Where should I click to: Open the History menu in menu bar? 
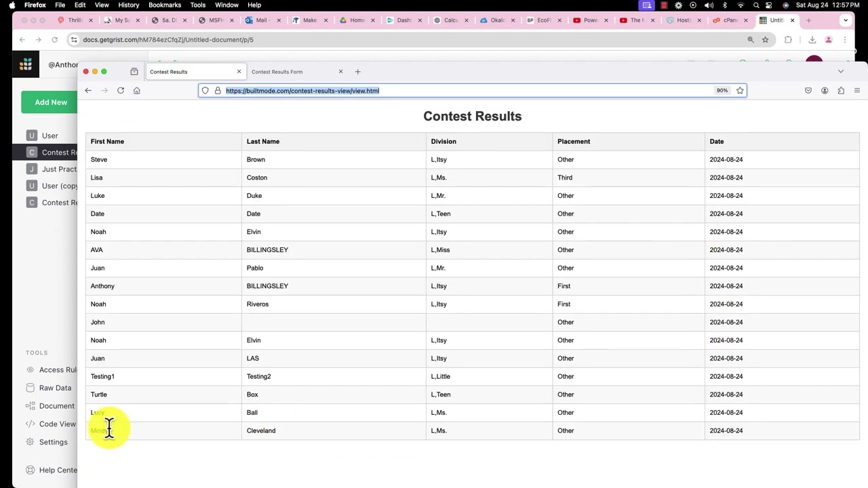[x=128, y=5]
